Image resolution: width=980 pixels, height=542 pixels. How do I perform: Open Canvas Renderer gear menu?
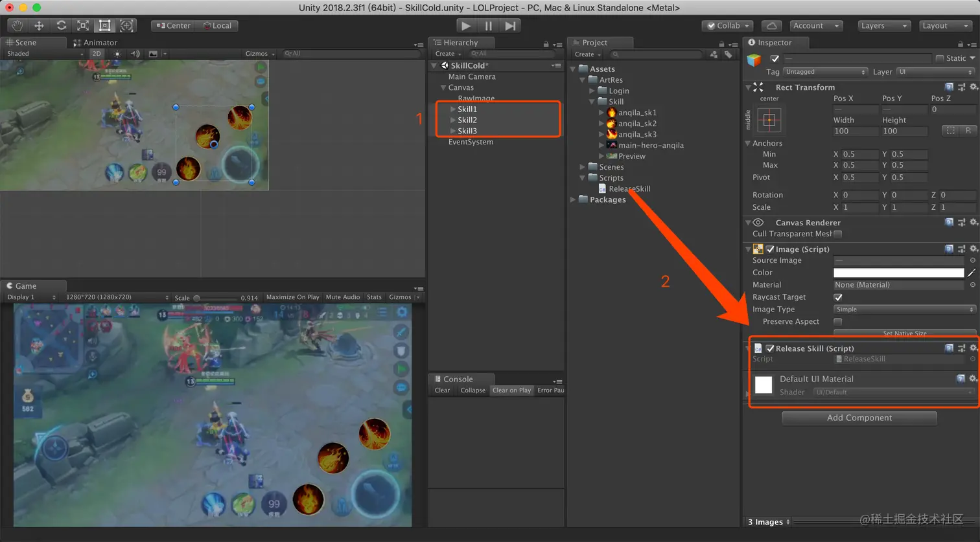tap(974, 222)
